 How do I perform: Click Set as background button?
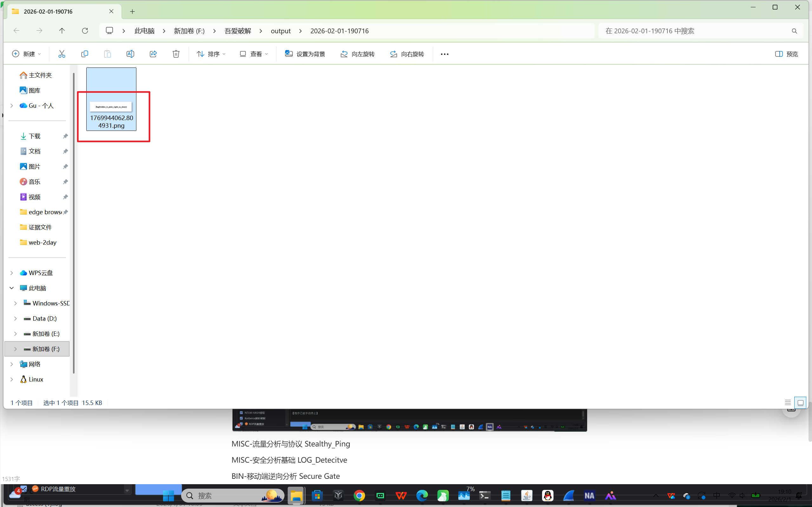coord(305,54)
